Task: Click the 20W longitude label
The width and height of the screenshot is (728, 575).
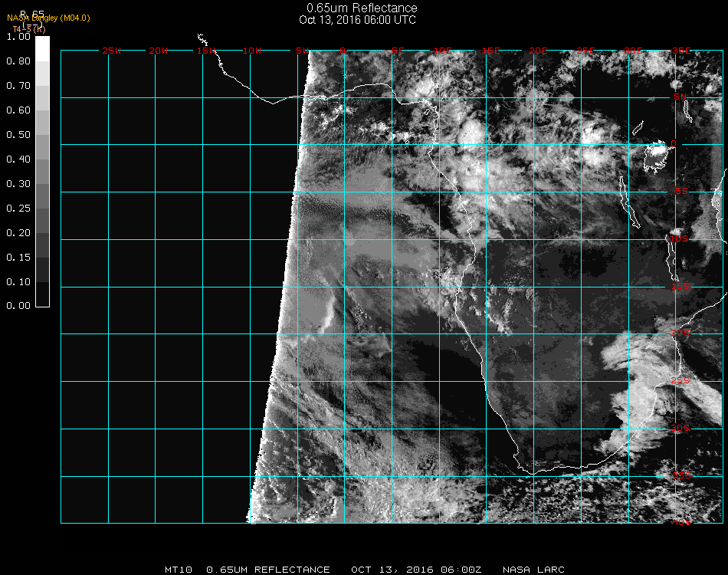Action: pos(159,51)
